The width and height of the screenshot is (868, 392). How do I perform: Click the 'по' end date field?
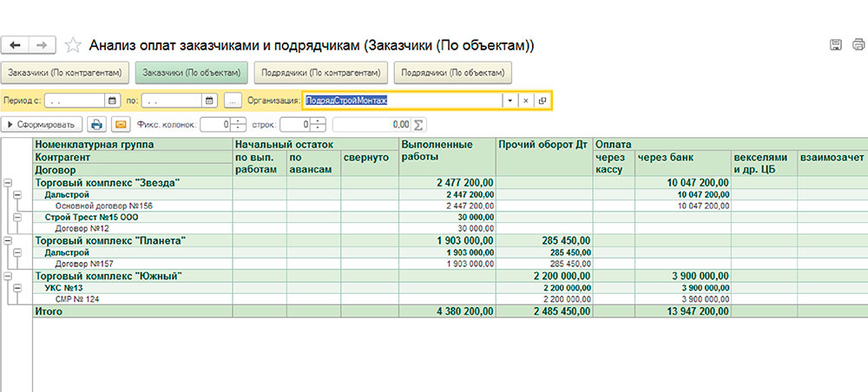(174, 101)
